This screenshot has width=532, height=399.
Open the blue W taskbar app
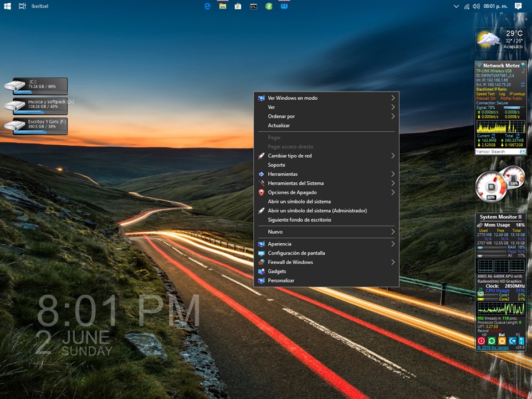(284, 6)
